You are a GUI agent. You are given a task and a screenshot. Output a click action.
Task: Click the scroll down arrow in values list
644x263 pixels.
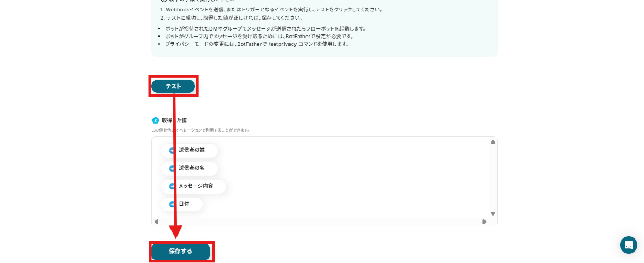(x=493, y=213)
